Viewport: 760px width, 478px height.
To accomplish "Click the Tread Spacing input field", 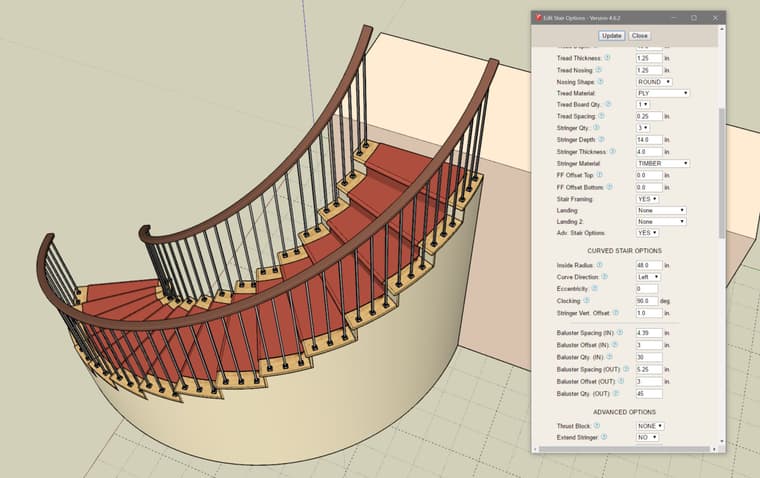I will click(649, 116).
